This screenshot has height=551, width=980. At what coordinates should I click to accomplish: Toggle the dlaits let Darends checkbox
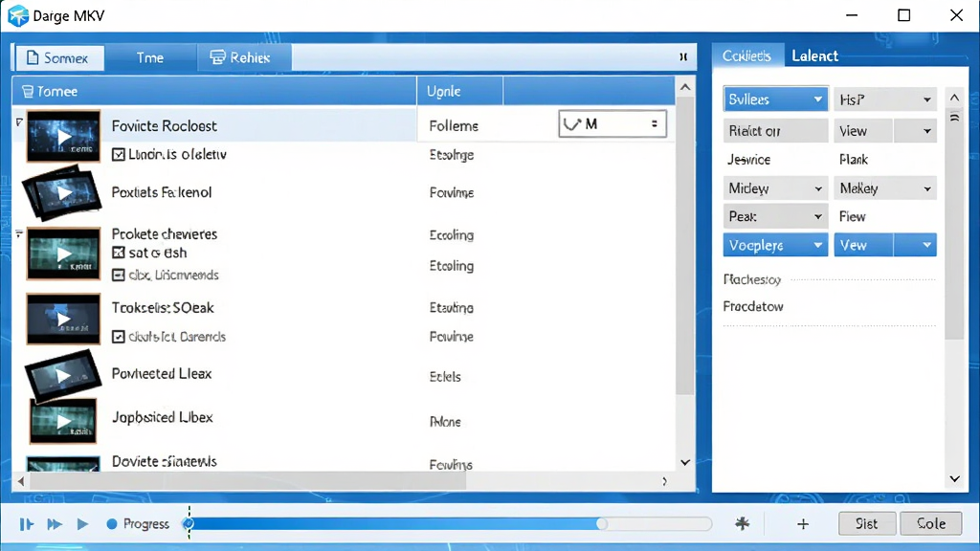click(x=118, y=337)
